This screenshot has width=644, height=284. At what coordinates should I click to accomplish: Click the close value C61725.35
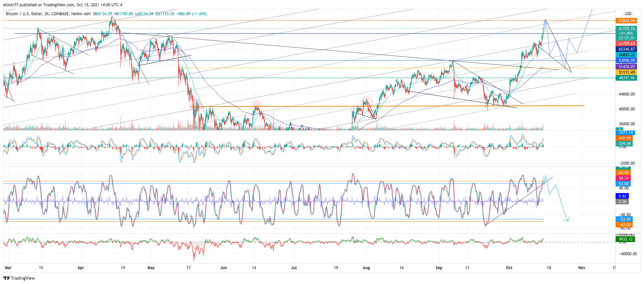[x=165, y=14]
